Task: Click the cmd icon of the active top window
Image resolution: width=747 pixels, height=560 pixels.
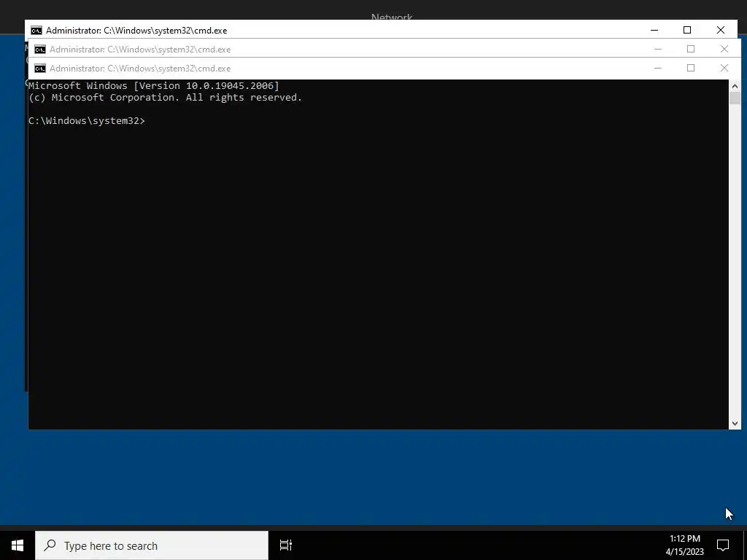Action: click(x=36, y=31)
